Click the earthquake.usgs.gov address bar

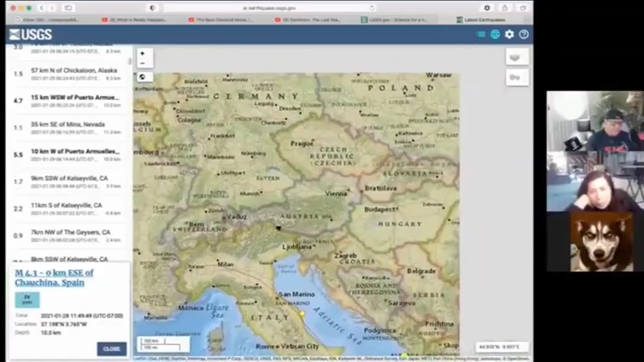pos(269,8)
